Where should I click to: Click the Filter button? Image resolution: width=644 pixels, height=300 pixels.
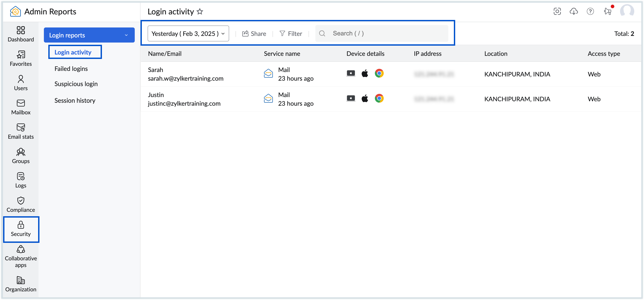tap(290, 33)
